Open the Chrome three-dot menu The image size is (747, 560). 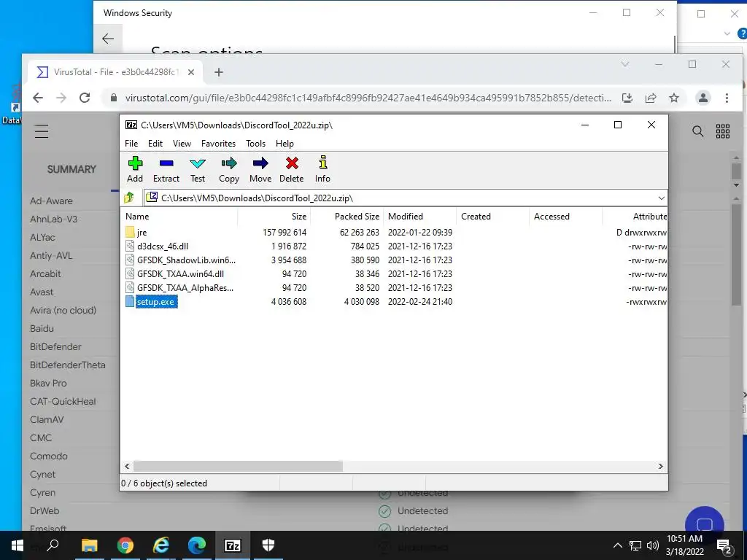point(727,98)
